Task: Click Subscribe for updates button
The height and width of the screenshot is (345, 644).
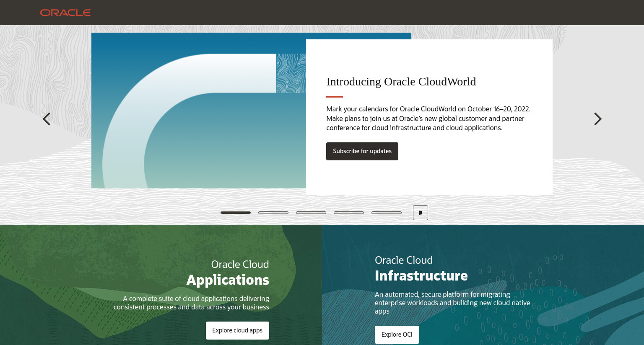Action: coord(362,151)
